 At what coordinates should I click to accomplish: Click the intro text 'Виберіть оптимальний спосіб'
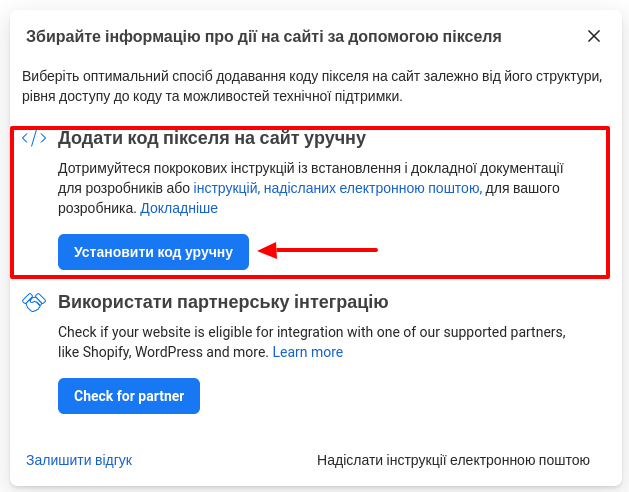tap(150, 76)
